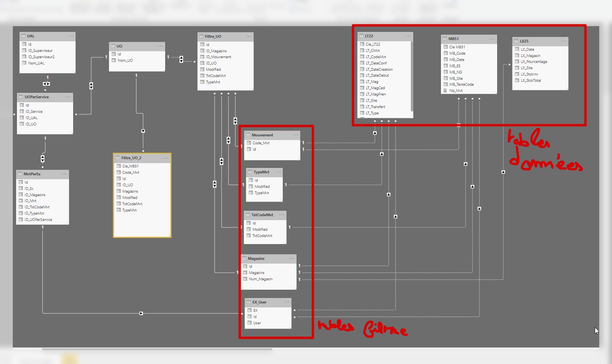Select Modified field in TypeMvt table
The height and width of the screenshot is (364, 612).
point(262,186)
